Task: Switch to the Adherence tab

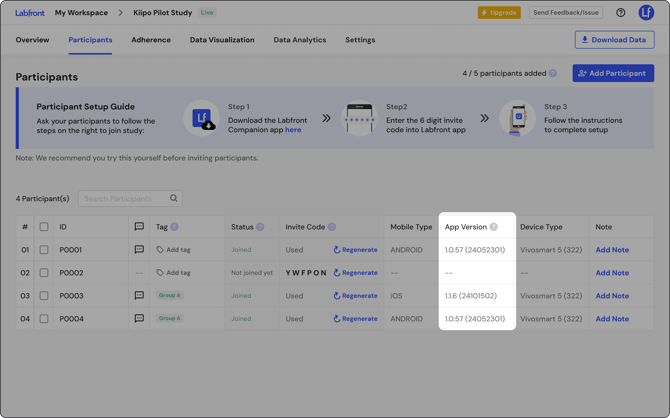Action: click(x=151, y=40)
